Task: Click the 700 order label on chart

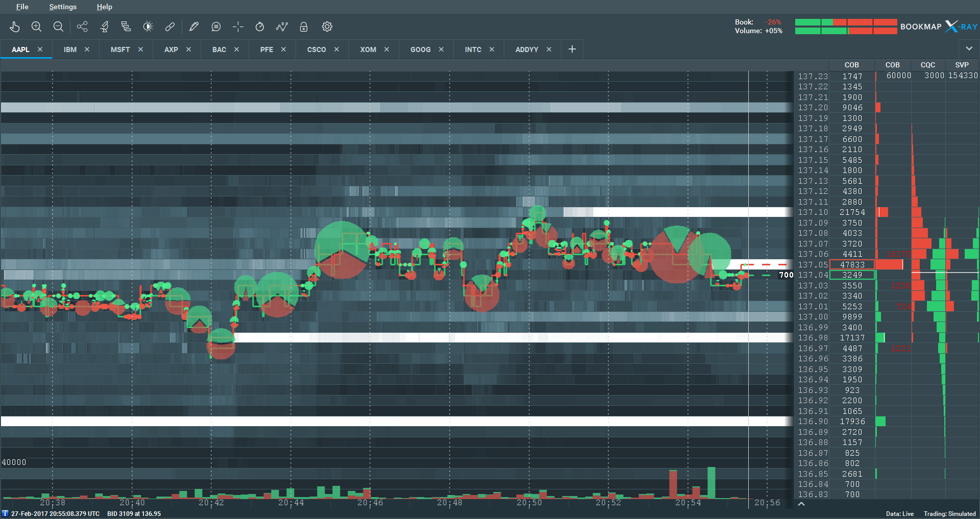Action: pos(786,275)
